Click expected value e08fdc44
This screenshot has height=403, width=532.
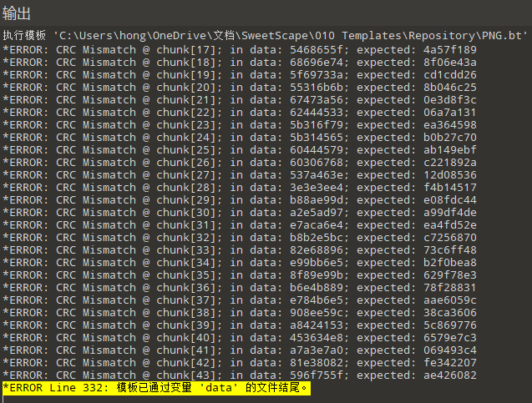point(450,200)
